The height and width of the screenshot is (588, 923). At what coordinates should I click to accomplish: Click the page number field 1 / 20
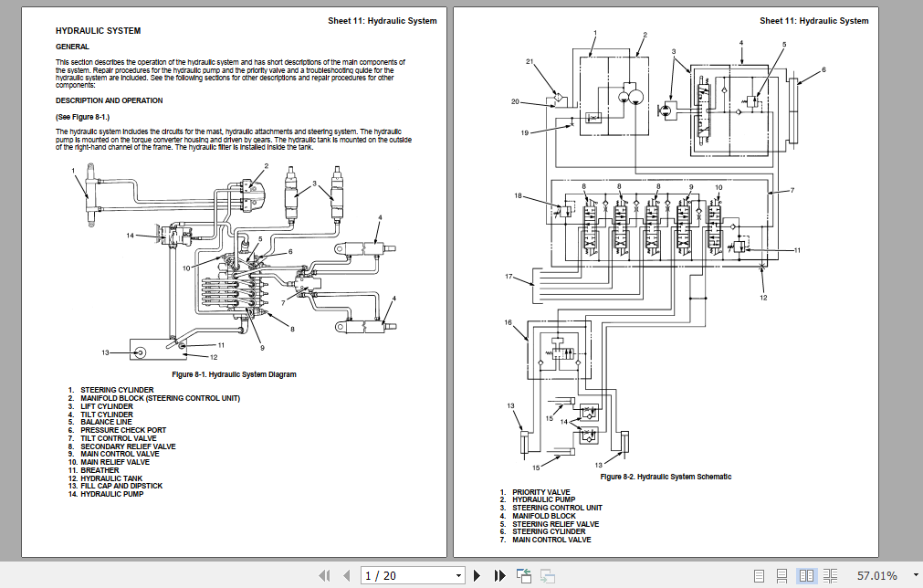click(407, 575)
